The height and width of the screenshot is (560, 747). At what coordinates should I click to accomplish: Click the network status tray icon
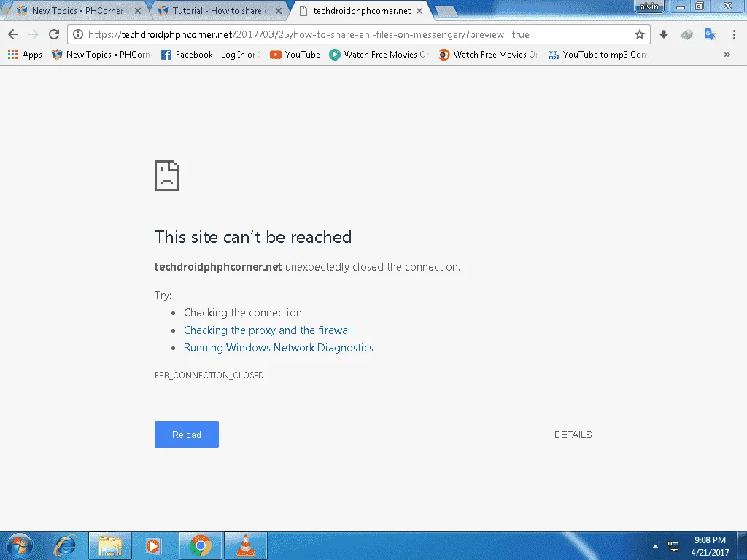pos(673,546)
